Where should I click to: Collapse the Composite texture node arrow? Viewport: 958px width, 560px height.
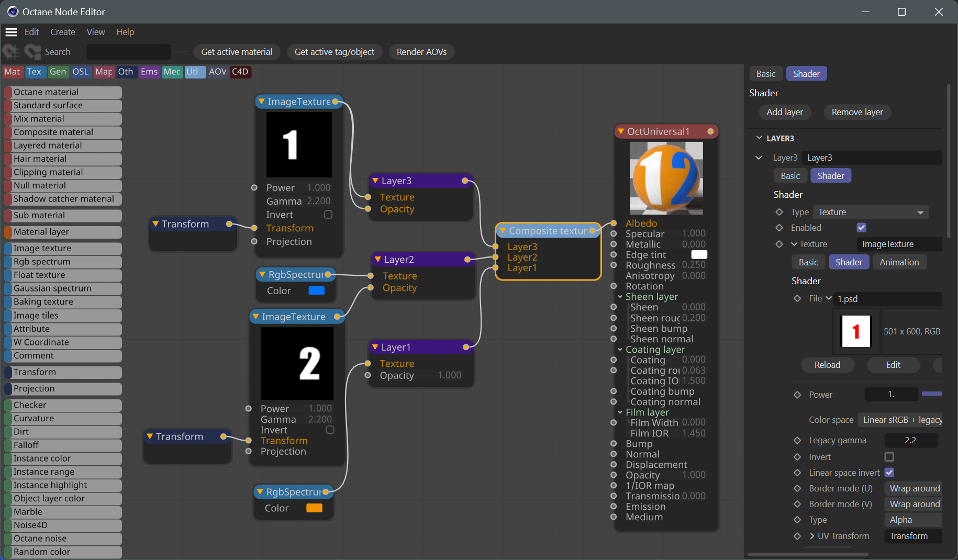point(503,231)
